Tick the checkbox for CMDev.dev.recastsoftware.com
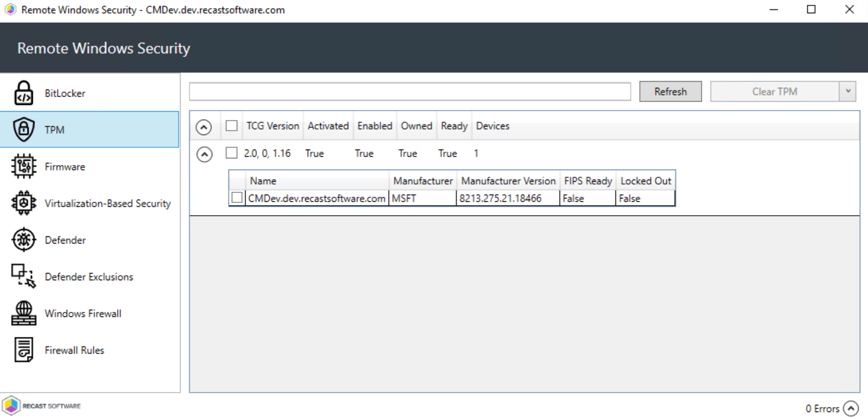Screen dimensions: 868x417 tap(237, 198)
